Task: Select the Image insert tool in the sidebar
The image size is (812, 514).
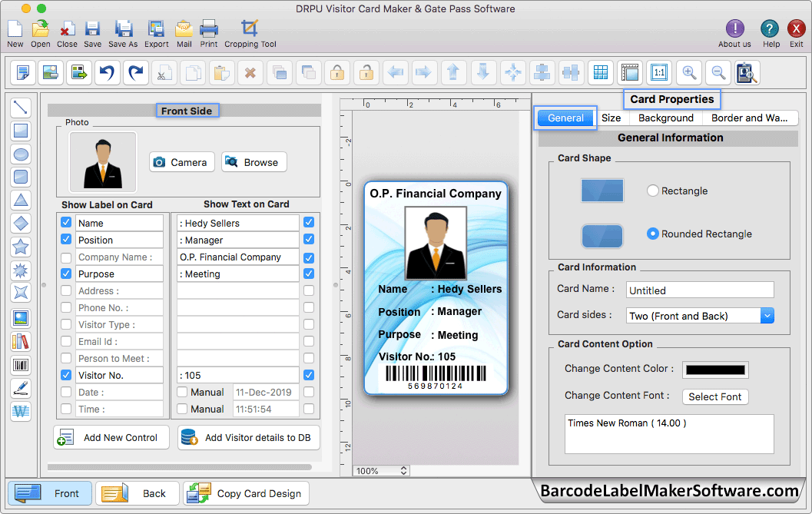Action: point(21,318)
